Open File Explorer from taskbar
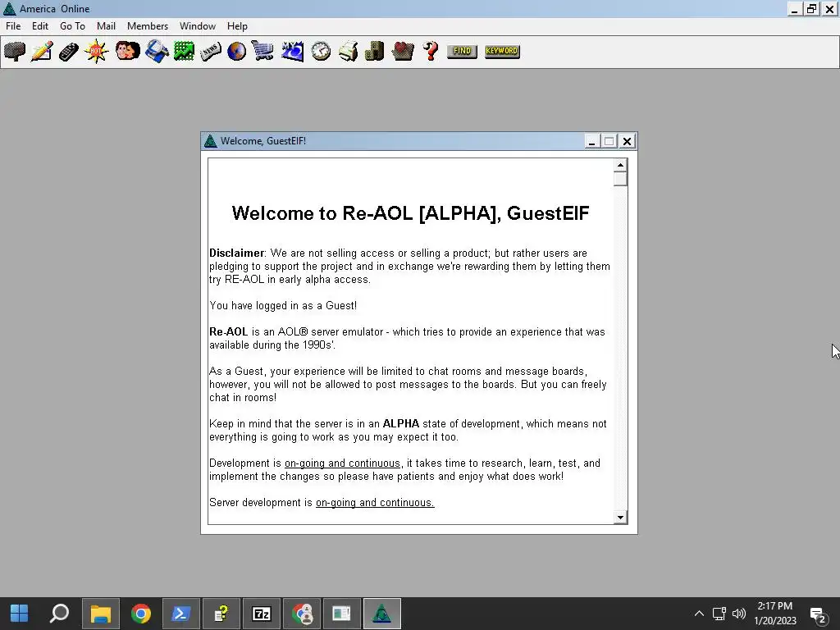Image resolution: width=840 pixels, height=630 pixels. (x=101, y=614)
